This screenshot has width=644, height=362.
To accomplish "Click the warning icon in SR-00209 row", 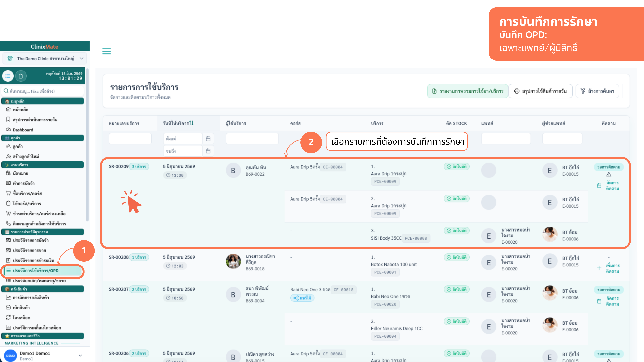I will click(609, 174).
